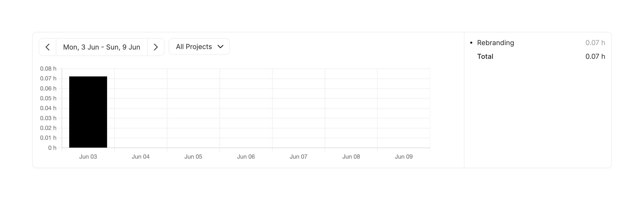Click the black bar for Jun 03
This screenshot has width=644, height=201.
pyautogui.click(x=88, y=112)
